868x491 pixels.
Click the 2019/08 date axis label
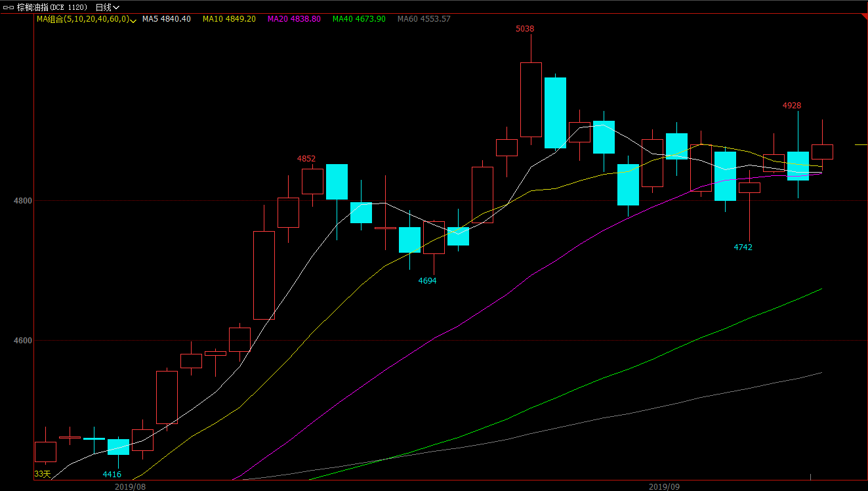[x=130, y=486]
